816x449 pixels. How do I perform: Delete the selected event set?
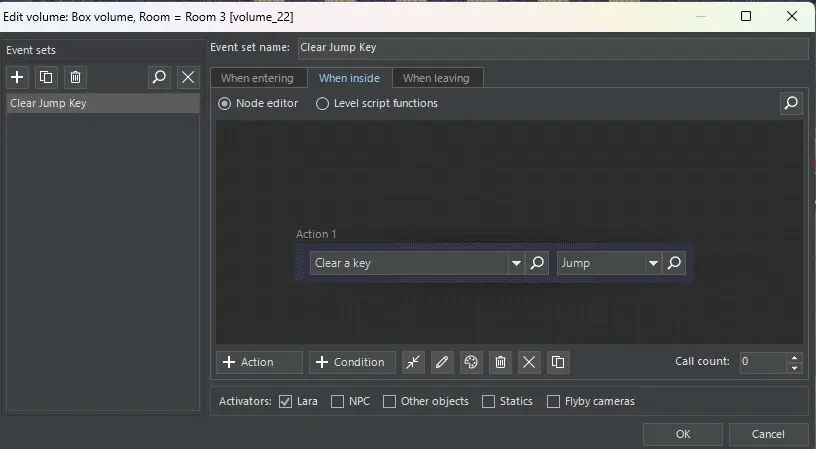pyautogui.click(x=75, y=77)
